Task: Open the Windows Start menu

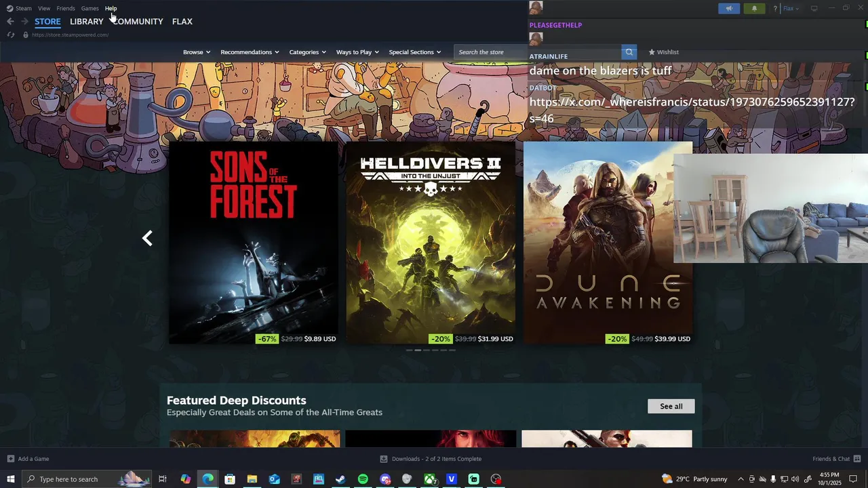Action: point(10,479)
